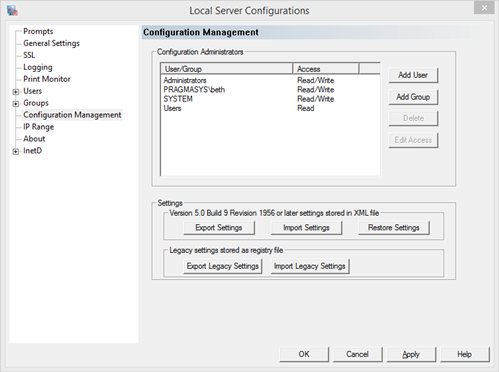Click the application icon in title bar
The height and width of the screenshot is (372, 499).
[x=12, y=10]
